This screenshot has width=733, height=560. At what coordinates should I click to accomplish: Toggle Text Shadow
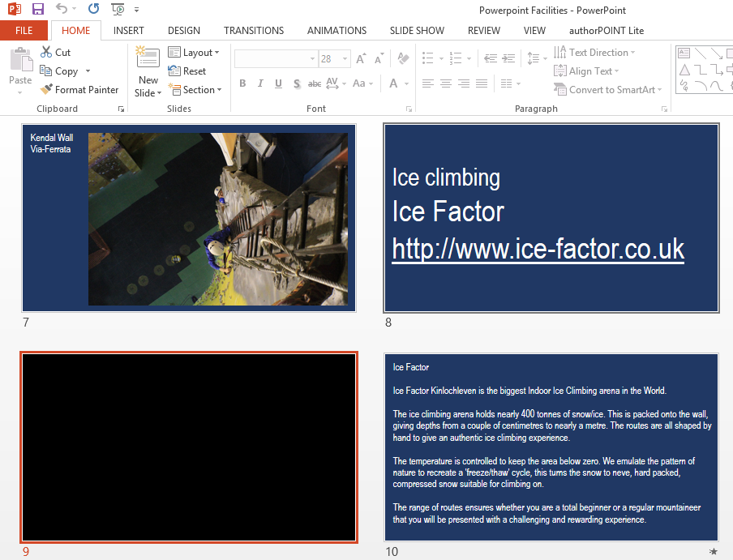click(x=297, y=83)
